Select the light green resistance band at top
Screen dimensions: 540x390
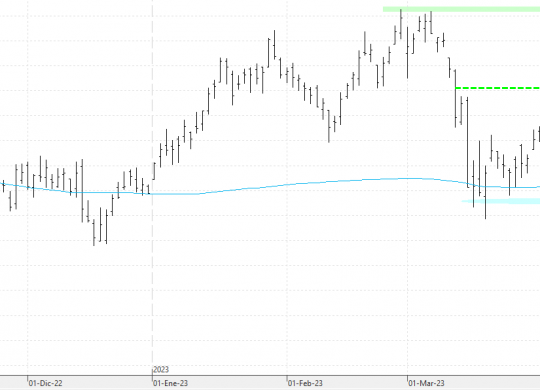461,9
